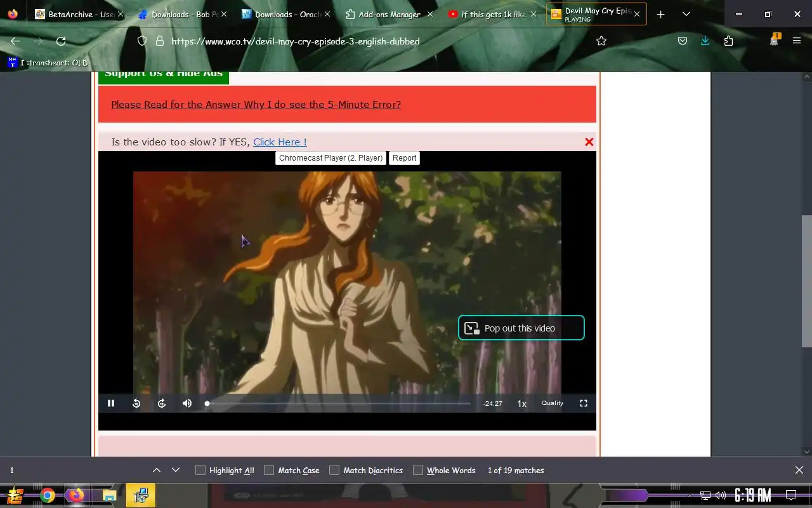This screenshot has height=508, width=812.
Task: Go back to the previous page
Action: tap(15, 41)
